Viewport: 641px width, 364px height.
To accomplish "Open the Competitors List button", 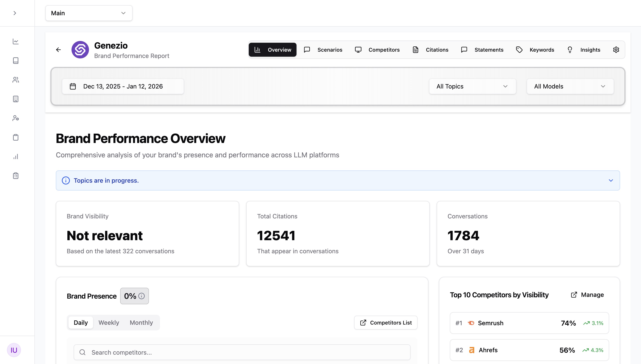I will point(385,323).
